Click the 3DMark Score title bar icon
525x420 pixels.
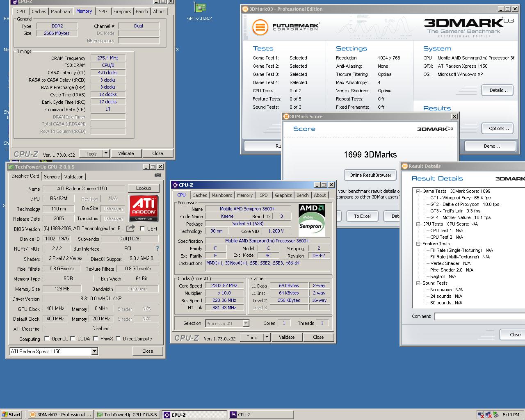click(x=287, y=116)
